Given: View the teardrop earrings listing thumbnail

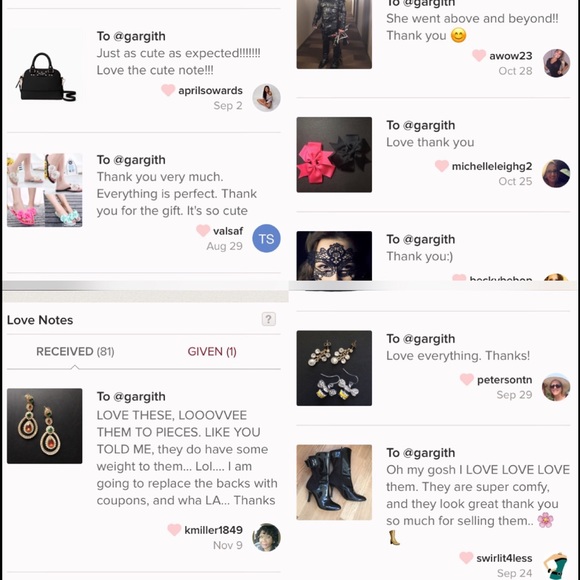Looking at the screenshot, I should [x=45, y=426].
